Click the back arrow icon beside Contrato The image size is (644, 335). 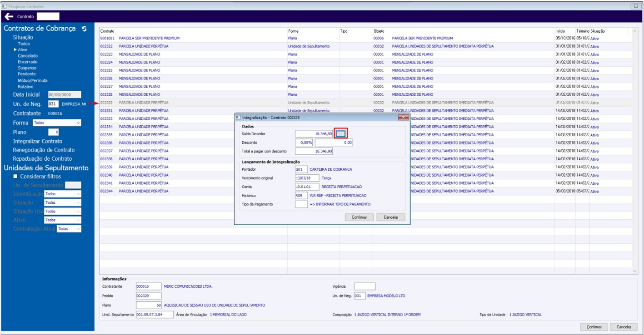coord(9,16)
